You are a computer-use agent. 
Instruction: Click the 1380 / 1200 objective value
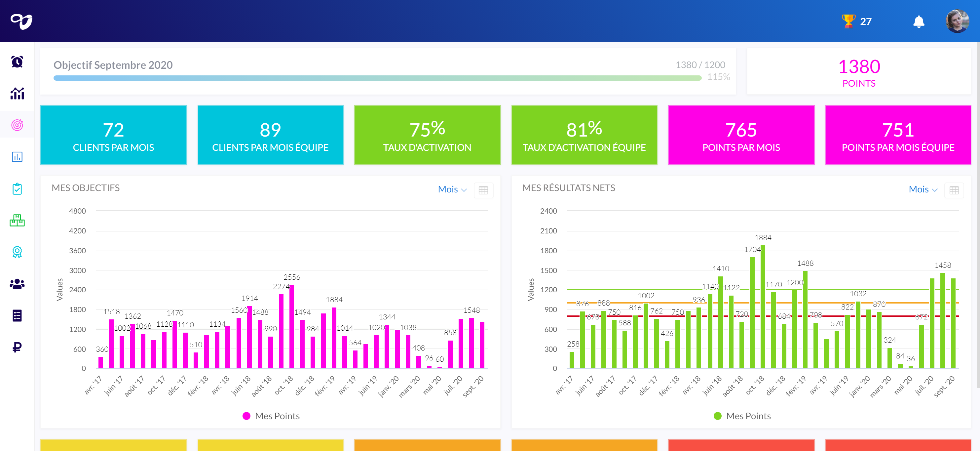pyautogui.click(x=700, y=65)
